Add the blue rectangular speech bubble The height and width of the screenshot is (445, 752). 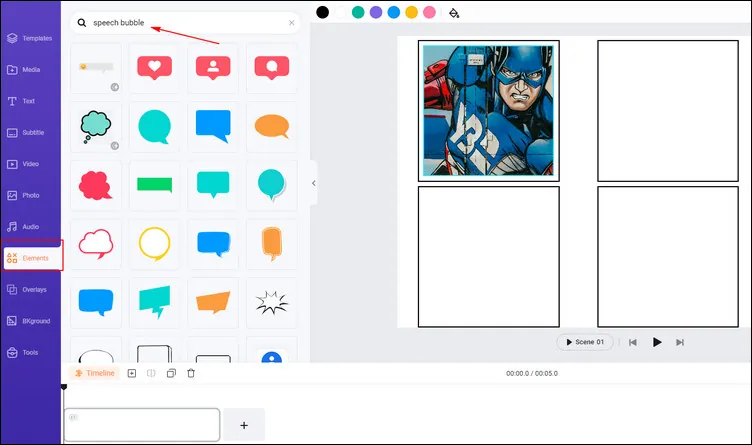coord(213,127)
